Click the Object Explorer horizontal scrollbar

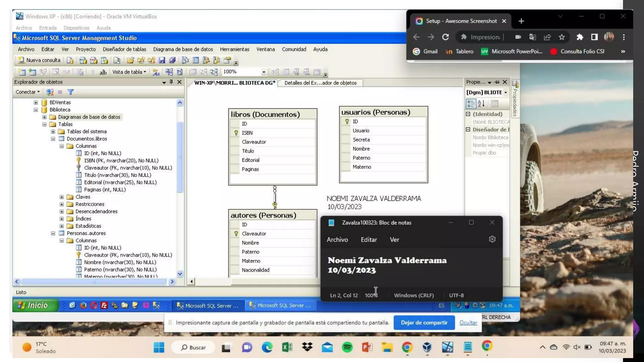click(94, 282)
